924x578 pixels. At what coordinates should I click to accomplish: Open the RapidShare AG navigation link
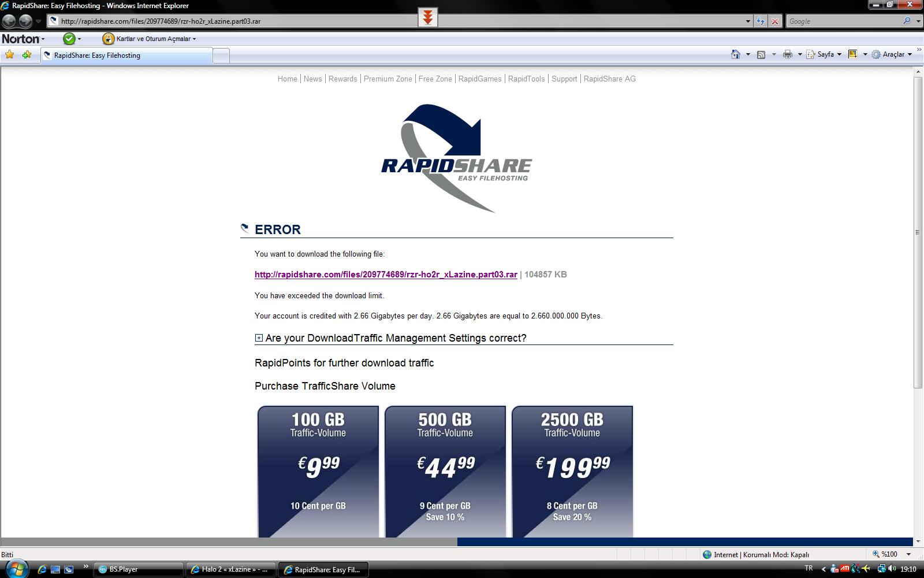[609, 79]
